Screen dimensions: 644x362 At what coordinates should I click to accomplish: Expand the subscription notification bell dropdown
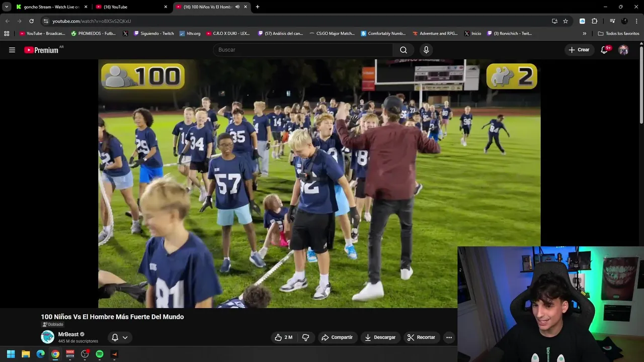[120, 337]
